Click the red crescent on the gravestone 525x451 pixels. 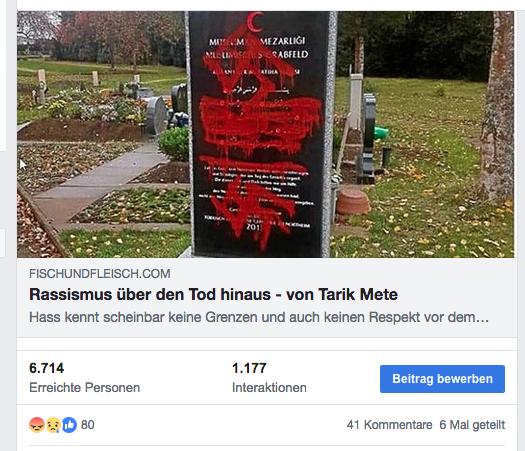[255, 22]
